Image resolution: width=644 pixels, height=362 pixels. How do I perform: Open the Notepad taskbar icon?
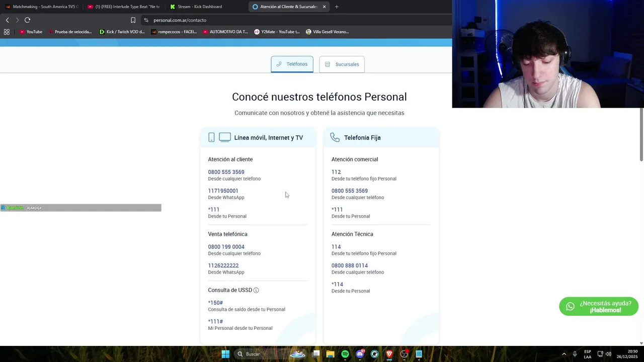click(x=419, y=354)
